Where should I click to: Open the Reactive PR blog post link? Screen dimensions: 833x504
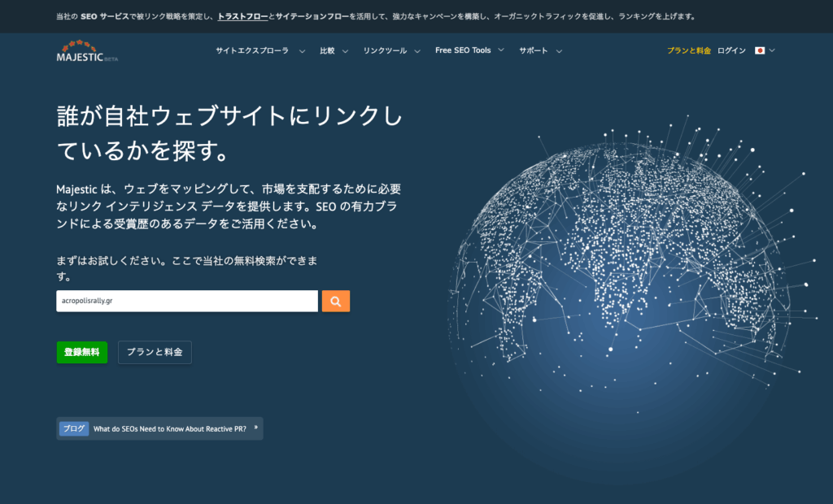click(x=170, y=429)
